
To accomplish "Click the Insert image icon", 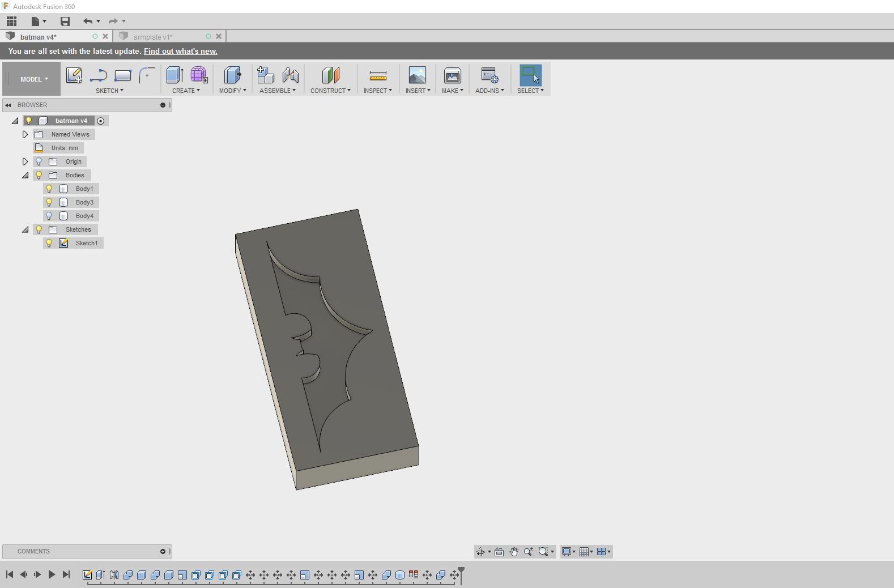I will [x=418, y=75].
